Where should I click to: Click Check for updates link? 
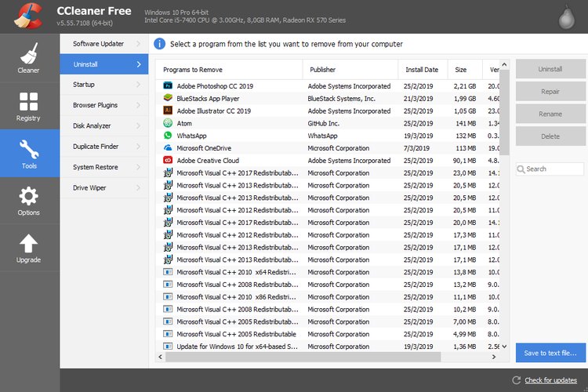tap(550, 380)
